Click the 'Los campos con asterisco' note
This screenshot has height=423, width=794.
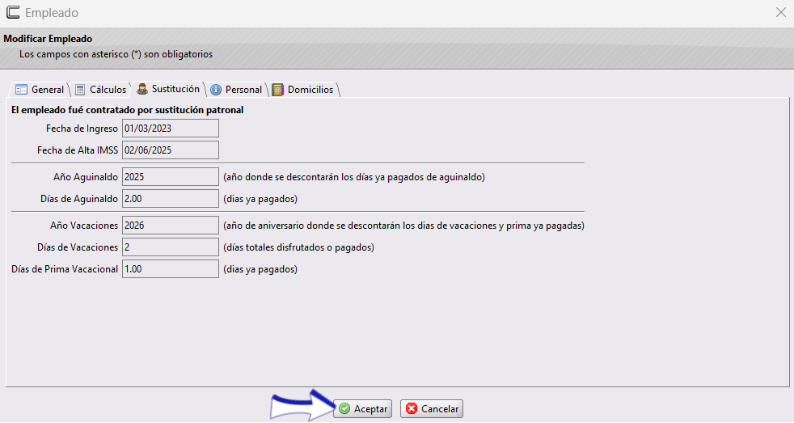tap(116, 54)
